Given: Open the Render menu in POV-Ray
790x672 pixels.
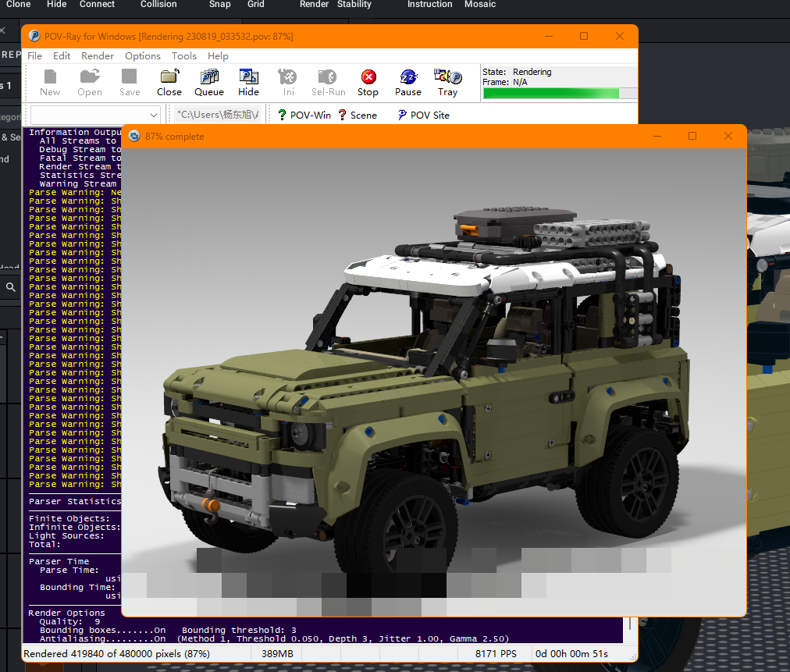Looking at the screenshot, I should coord(98,56).
